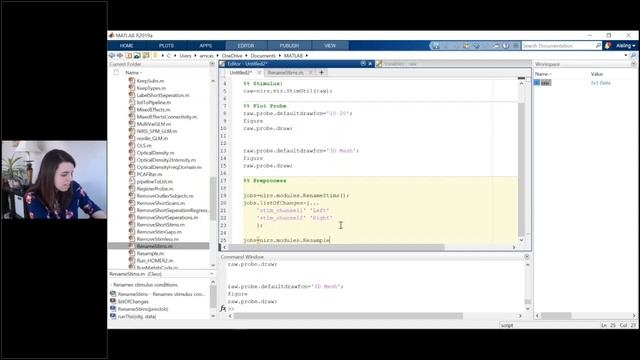Viewport: 640px width, 360px height.
Task: Sort Current Folder by Name column
Action: pos(133,73)
